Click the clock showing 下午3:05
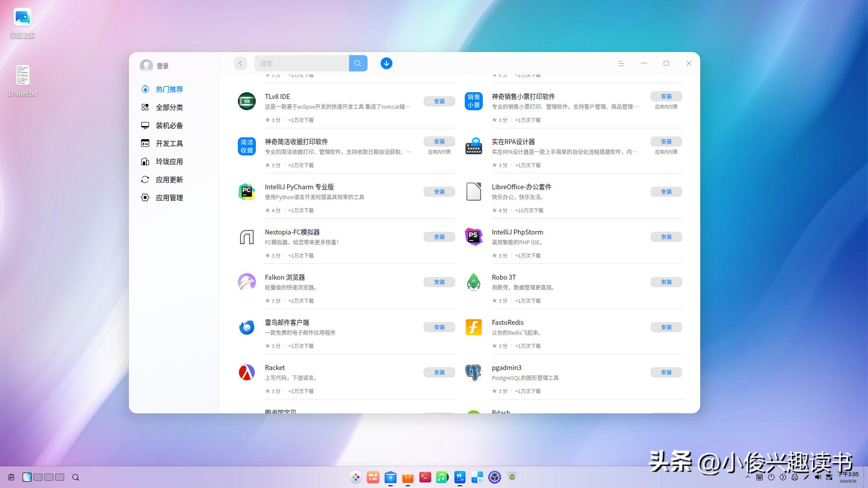 [x=848, y=474]
